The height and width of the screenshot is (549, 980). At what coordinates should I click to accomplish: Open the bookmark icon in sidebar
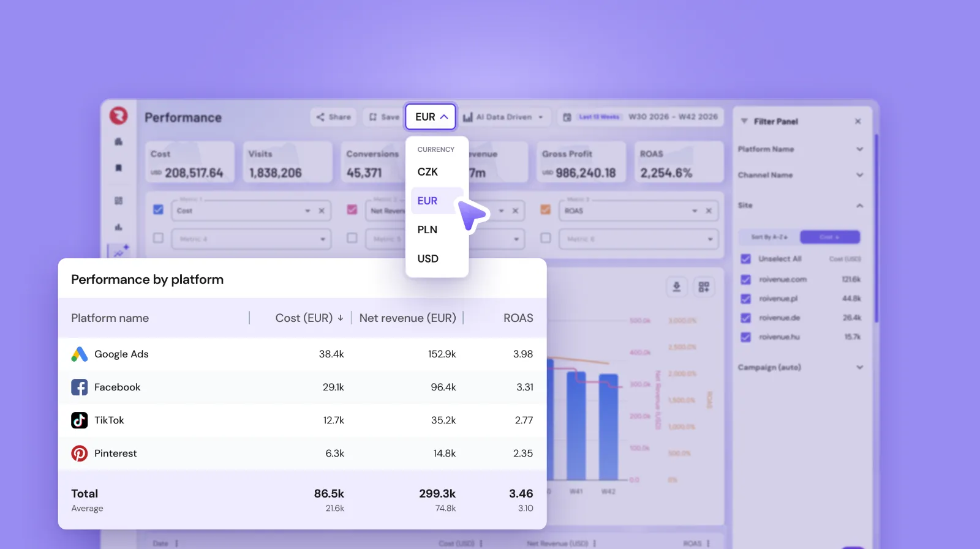pyautogui.click(x=119, y=168)
